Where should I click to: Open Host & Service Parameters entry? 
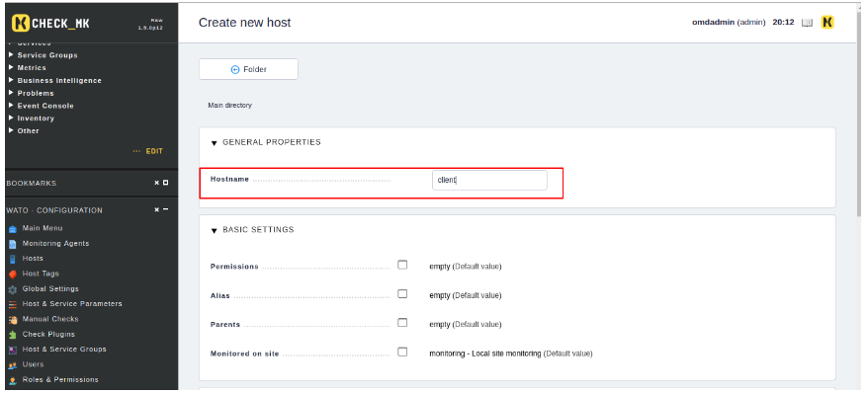tap(72, 304)
